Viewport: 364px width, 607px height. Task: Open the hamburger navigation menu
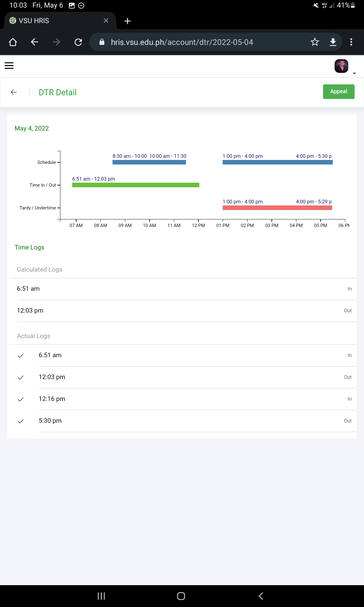(x=9, y=66)
